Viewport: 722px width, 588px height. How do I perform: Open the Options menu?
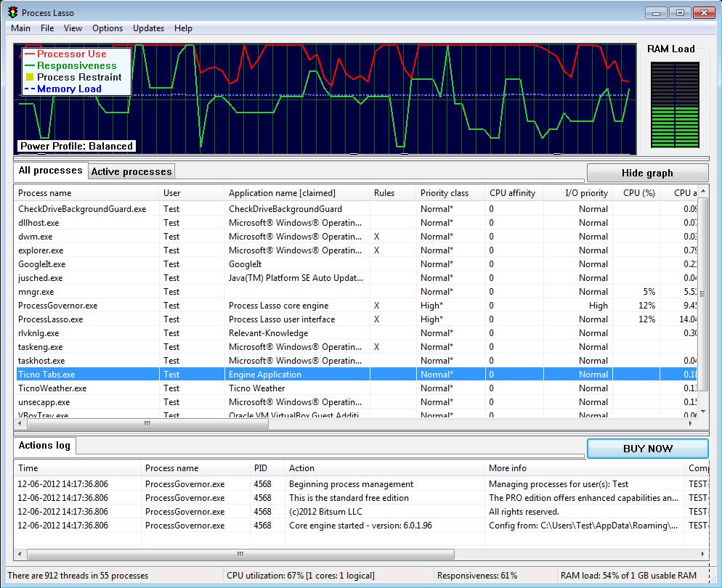[108, 28]
